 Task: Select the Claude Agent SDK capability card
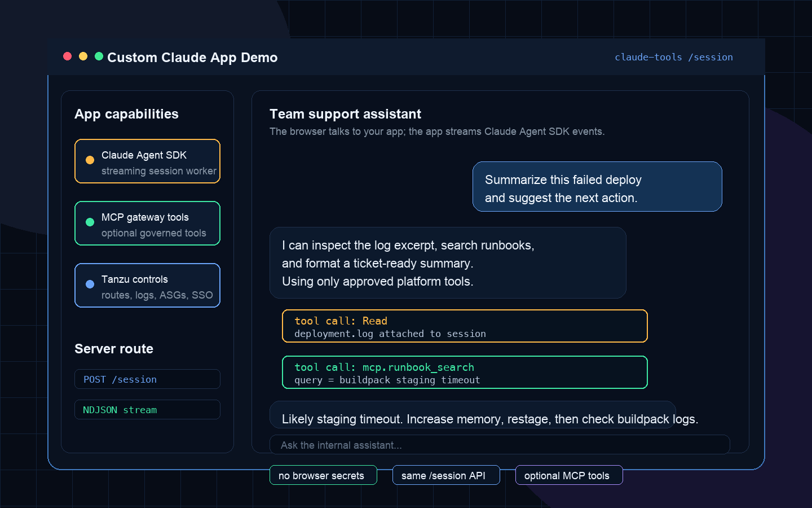[x=147, y=161]
